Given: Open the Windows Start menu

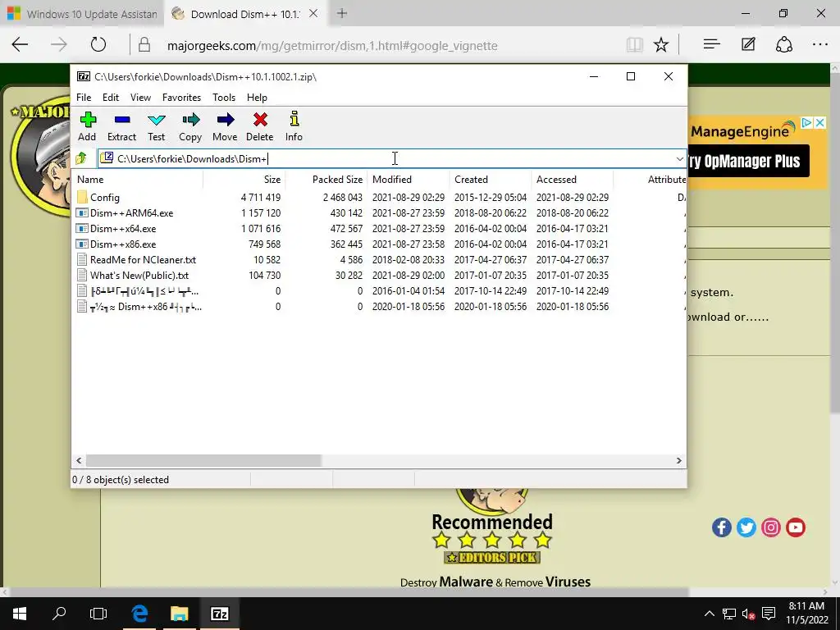Looking at the screenshot, I should 20,614.
